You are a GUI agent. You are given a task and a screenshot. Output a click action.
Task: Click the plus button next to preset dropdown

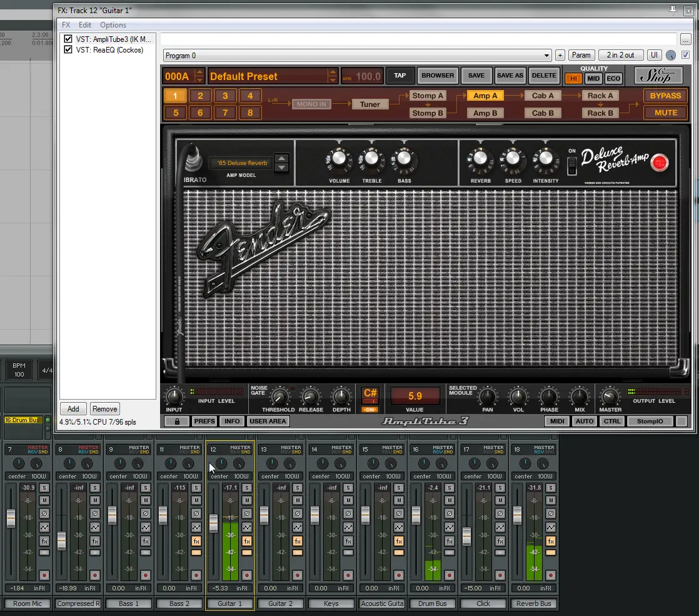(x=560, y=55)
